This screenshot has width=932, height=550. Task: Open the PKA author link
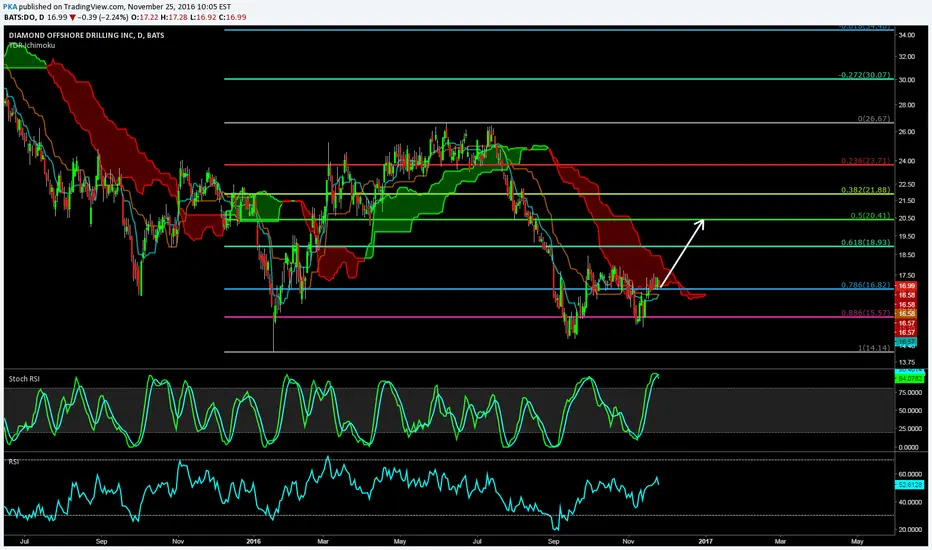tap(10, 7)
